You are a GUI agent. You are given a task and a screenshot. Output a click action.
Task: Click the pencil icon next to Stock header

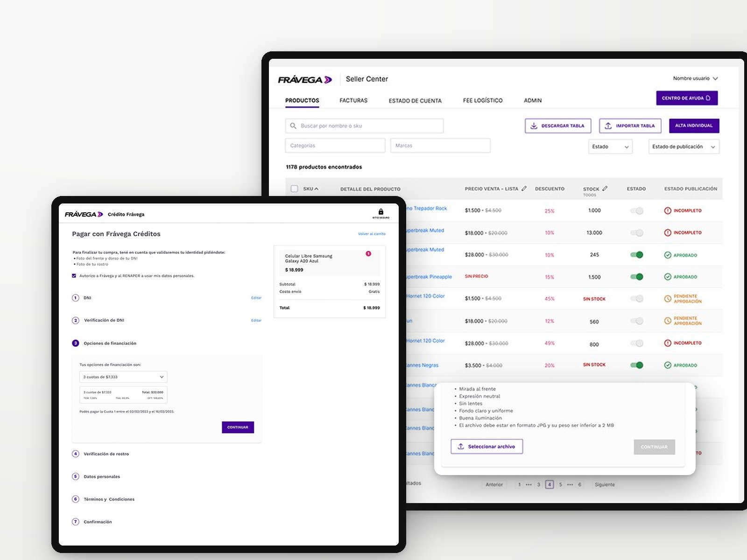605,189
